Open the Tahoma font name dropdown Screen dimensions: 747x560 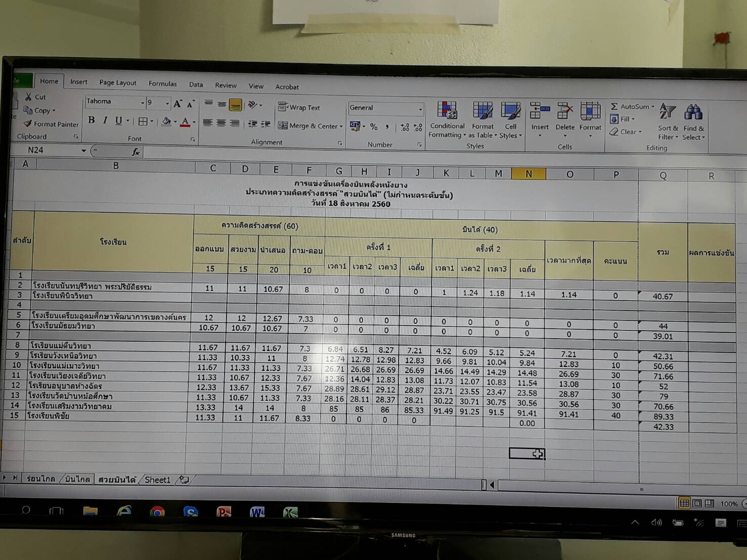point(142,103)
